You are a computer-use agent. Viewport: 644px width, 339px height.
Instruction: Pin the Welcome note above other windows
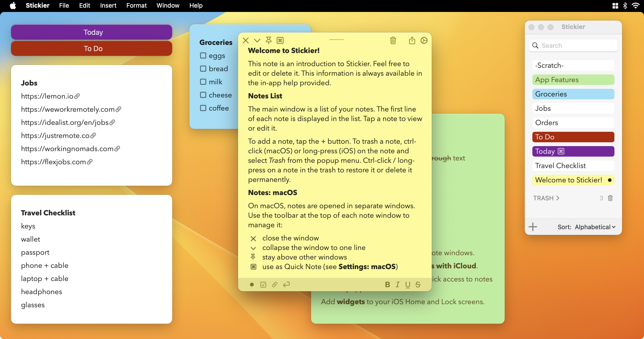click(x=269, y=40)
